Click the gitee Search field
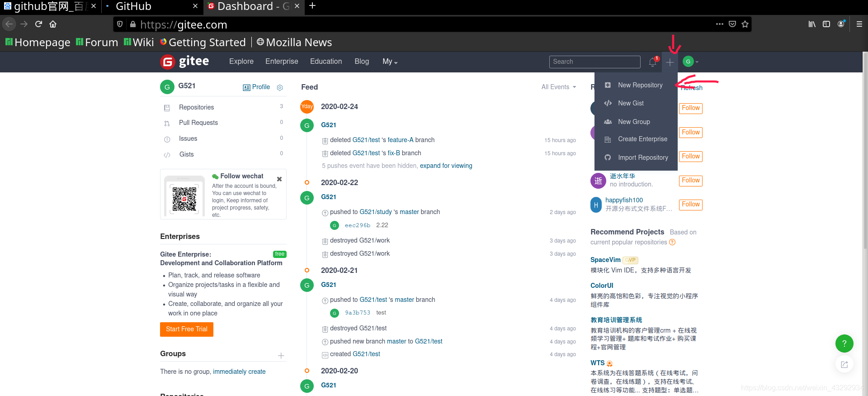Screen dimensions: 868x396 point(594,62)
